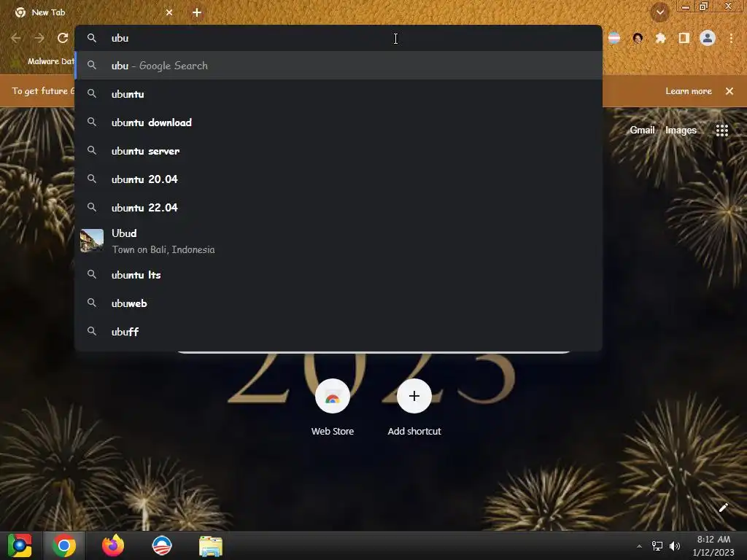Select the Ubud town suggestion

(x=338, y=241)
